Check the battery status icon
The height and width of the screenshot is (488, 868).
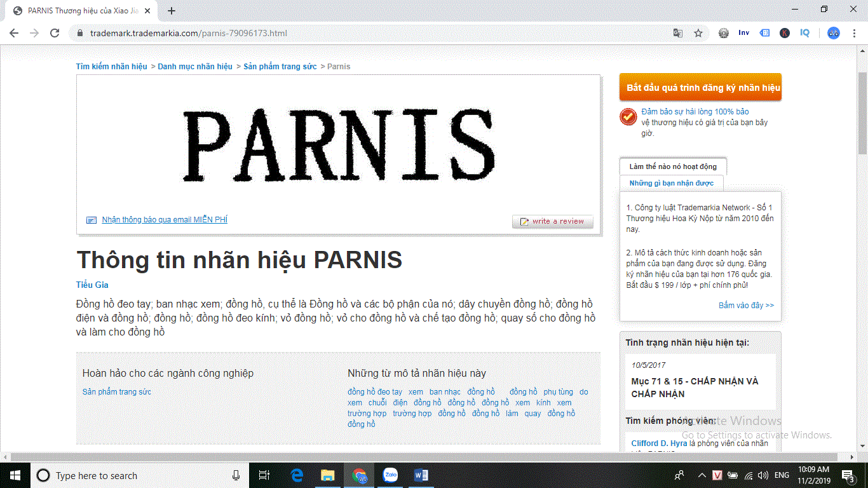[x=733, y=475]
